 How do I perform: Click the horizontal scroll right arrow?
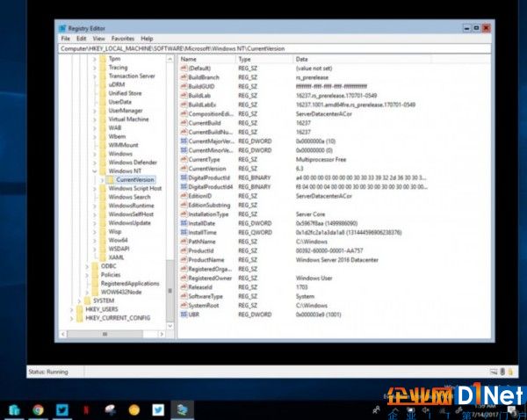pyautogui.click(x=162, y=334)
